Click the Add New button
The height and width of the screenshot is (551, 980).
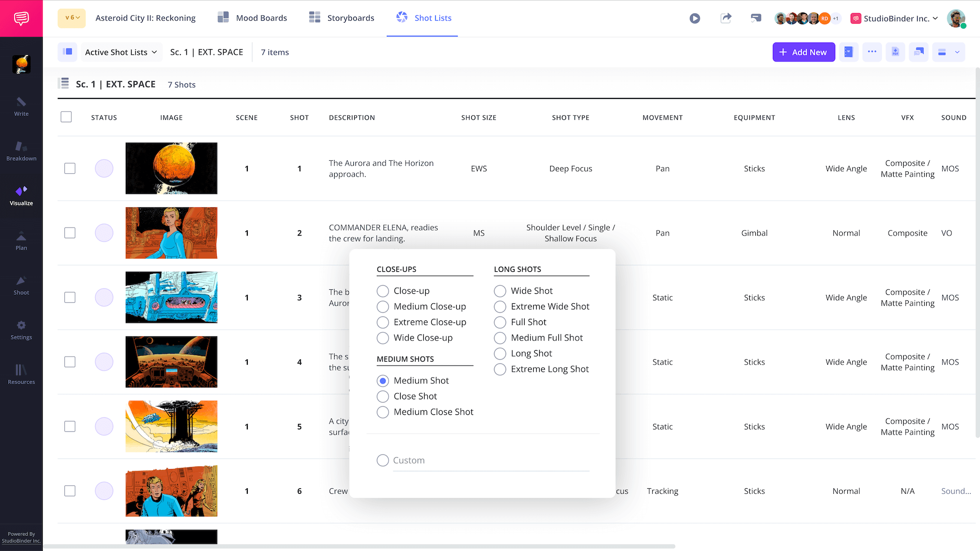pos(803,52)
